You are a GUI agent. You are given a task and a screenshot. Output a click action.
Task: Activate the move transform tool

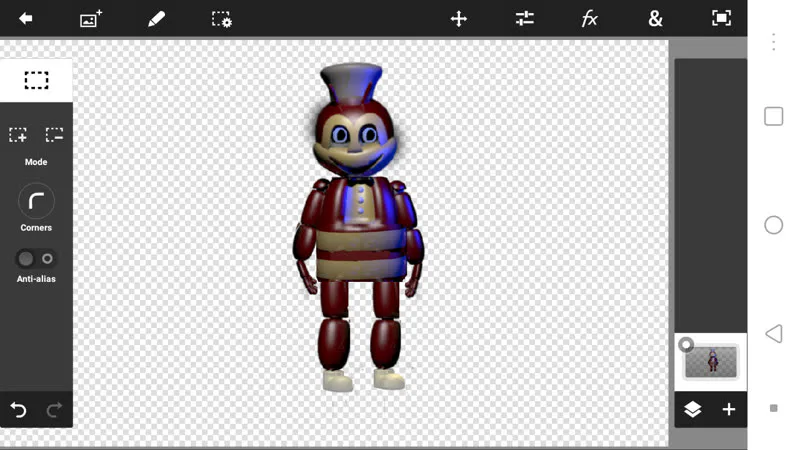(x=459, y=19)
